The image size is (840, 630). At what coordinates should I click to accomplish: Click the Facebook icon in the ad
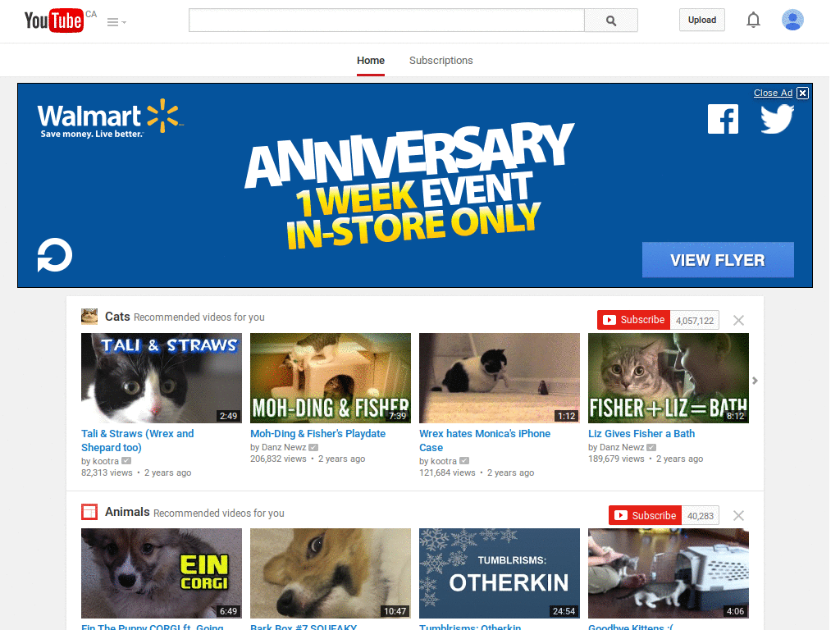pyautogui.click(x=723, y=118)
